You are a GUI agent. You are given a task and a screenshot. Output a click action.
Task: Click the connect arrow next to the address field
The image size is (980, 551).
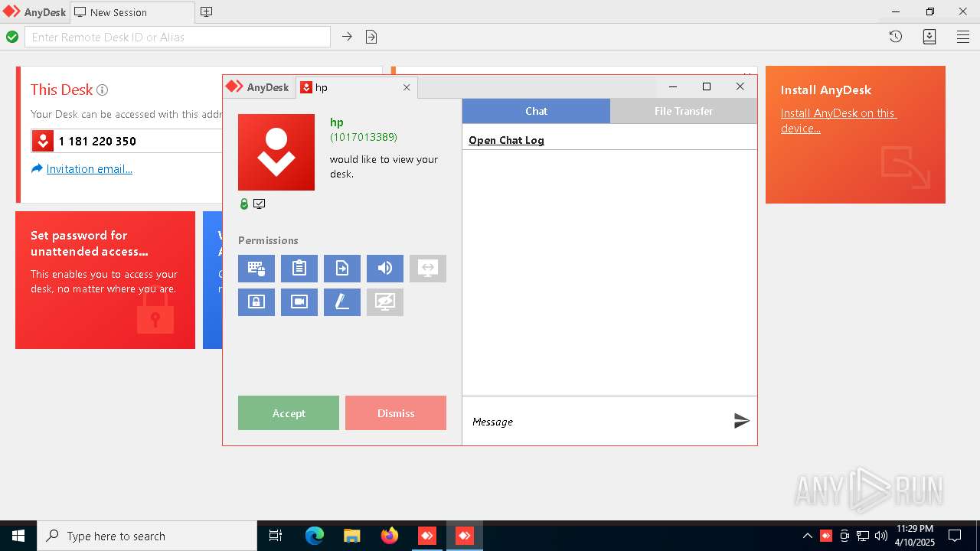[x=347, y=37]
